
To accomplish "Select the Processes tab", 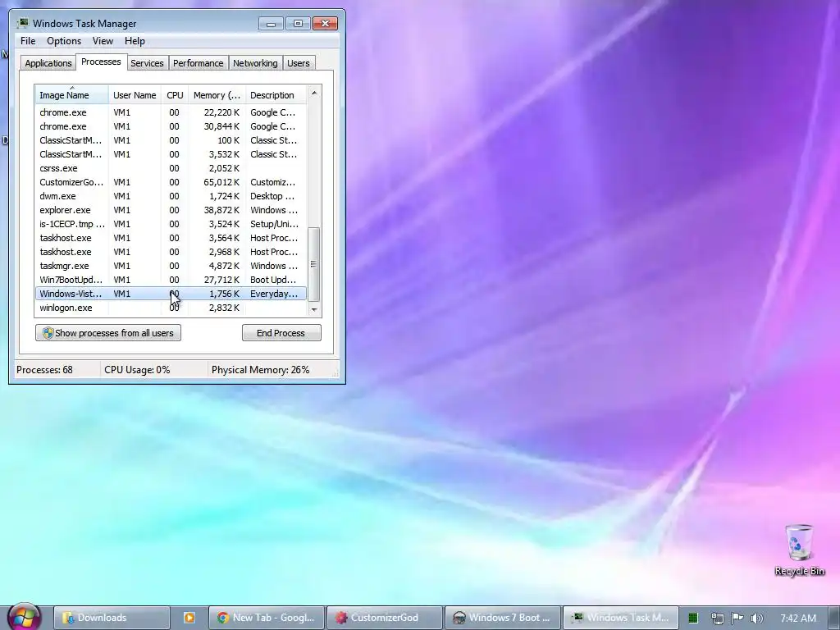I will (101, 62).
